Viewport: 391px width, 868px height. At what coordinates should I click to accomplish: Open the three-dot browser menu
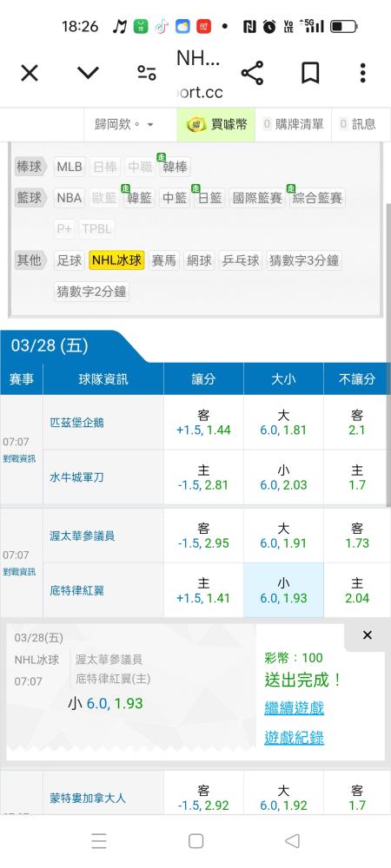click(x=362, y=73)
